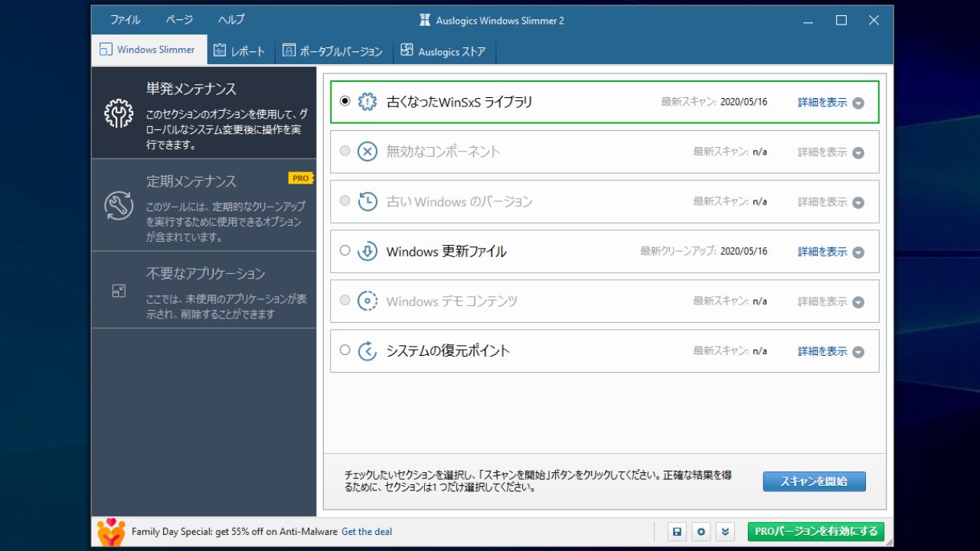Switch to the ポータブルバージョン tab
This screenshot has height=551, width=980.
[334, 51]
